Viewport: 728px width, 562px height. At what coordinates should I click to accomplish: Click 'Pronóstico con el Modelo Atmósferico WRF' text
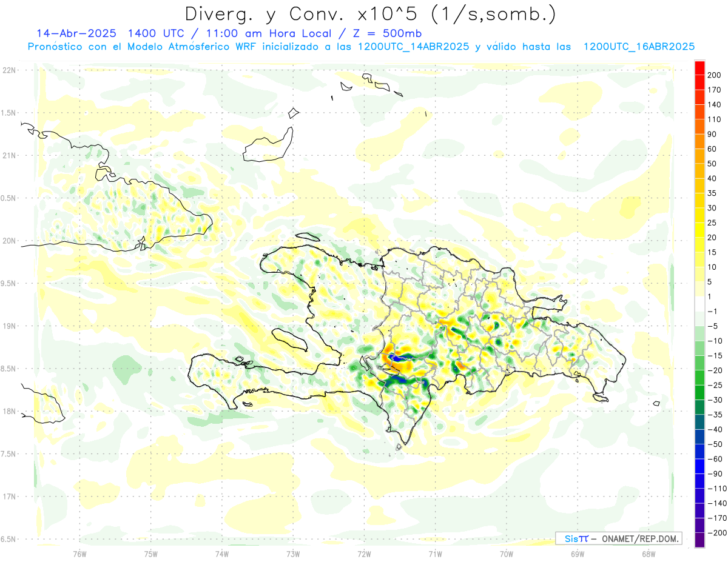pos(143,47)
